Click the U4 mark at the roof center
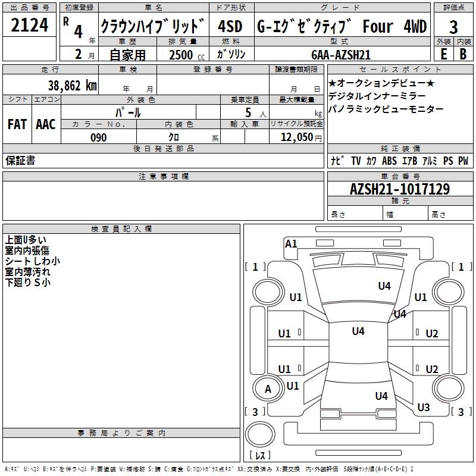This screenshot has height=476, width=476. 358,331
